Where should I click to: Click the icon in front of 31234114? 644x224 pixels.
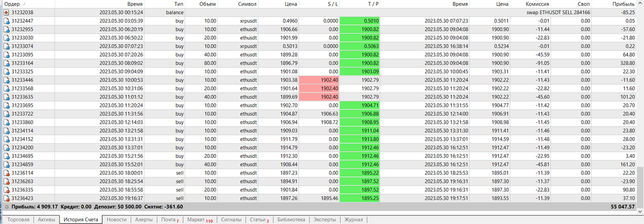[x=6, y=131]
